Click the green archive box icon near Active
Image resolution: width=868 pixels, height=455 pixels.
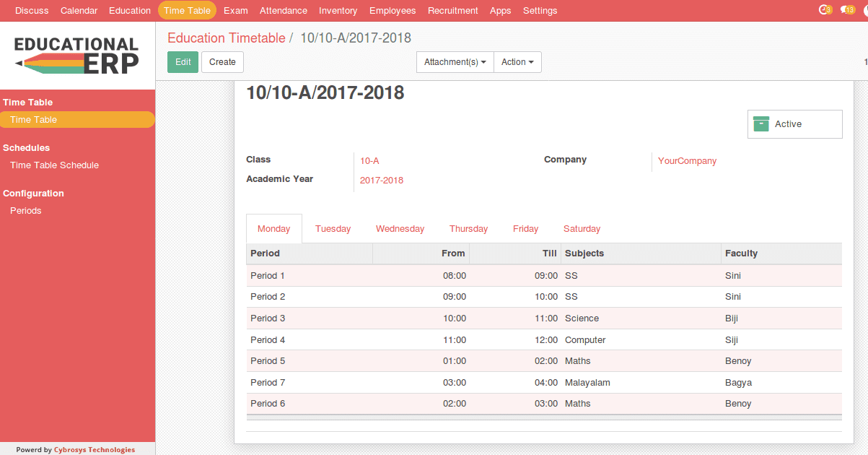pos(761,123)
